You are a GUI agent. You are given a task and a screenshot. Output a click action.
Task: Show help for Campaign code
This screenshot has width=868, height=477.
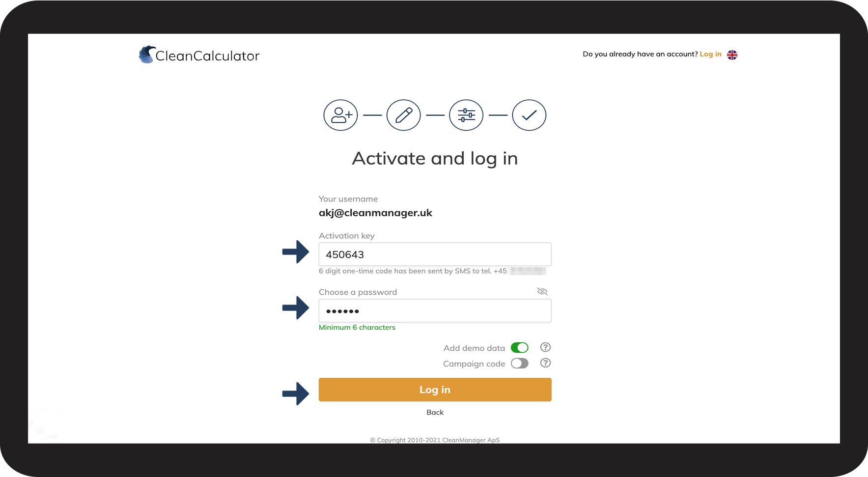click(545, 363)
